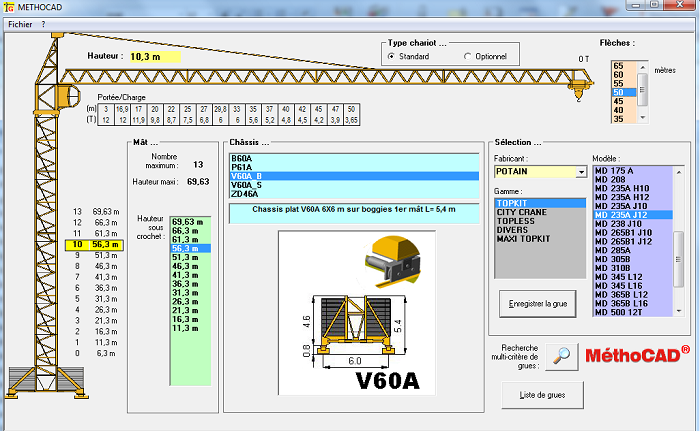Select model MD 500 12T
Screen dimensions: 700x431
[x=633, y=312]
